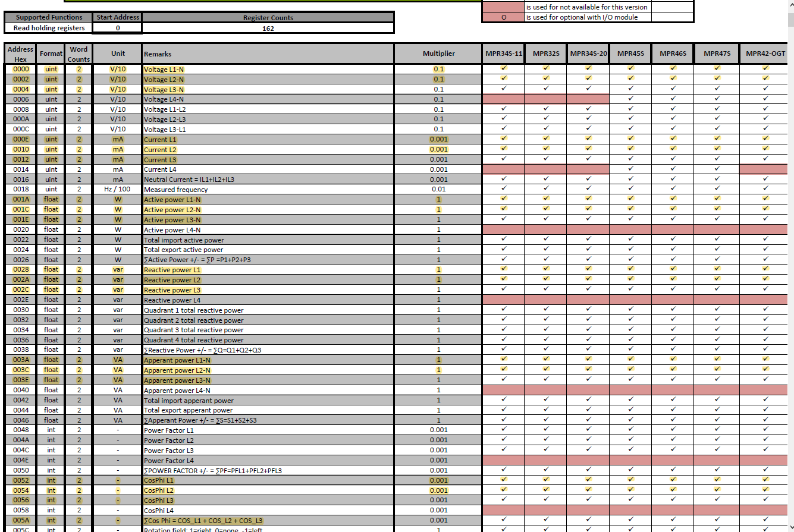Click the MPR46S column header

[x=673, y=53]
